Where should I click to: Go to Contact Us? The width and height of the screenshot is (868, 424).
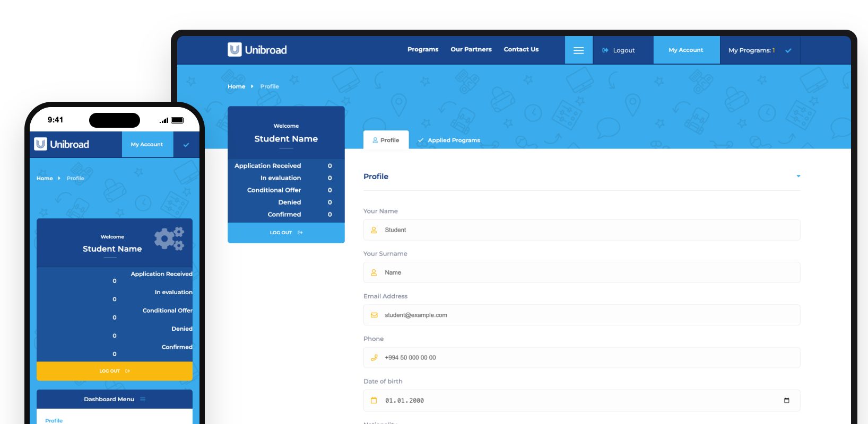tap(521, 49)
